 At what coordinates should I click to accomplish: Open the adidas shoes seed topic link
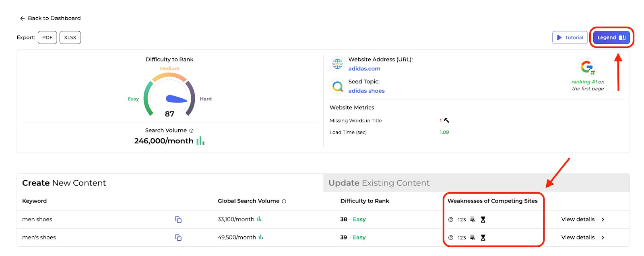(x=366, y=91)
